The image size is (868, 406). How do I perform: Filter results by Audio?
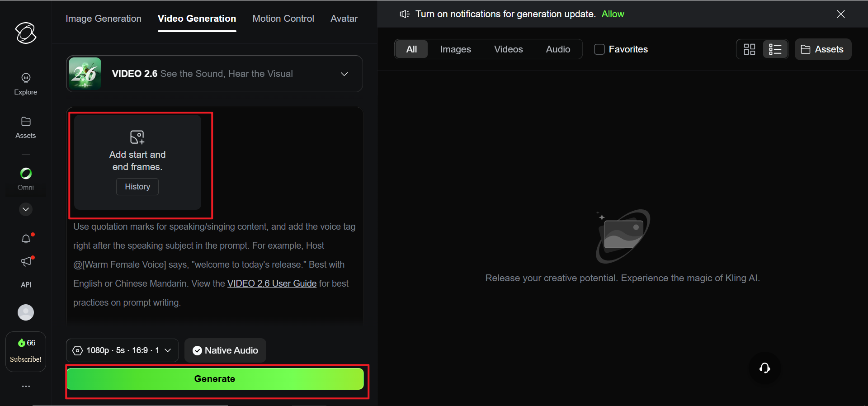(x=558, y=49)
